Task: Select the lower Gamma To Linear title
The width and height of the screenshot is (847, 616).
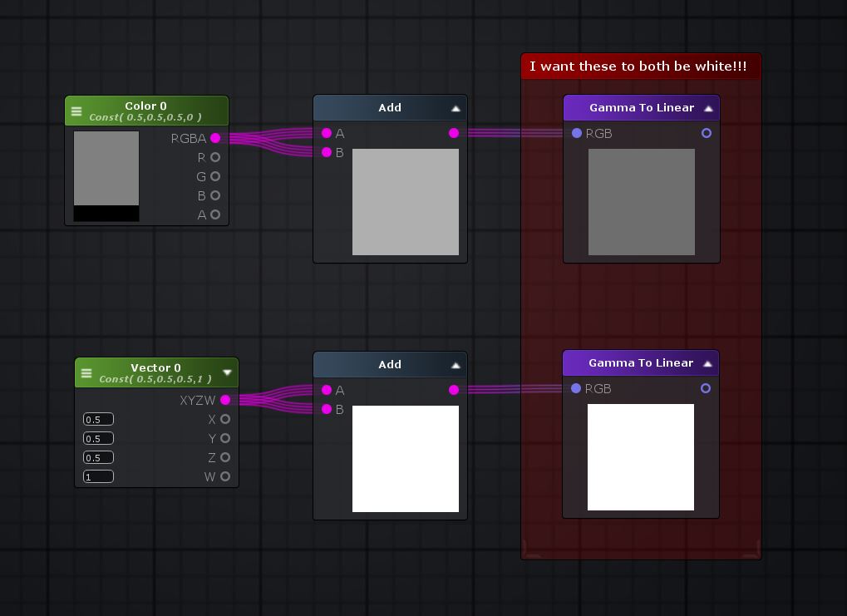Action: click(641, 362)
